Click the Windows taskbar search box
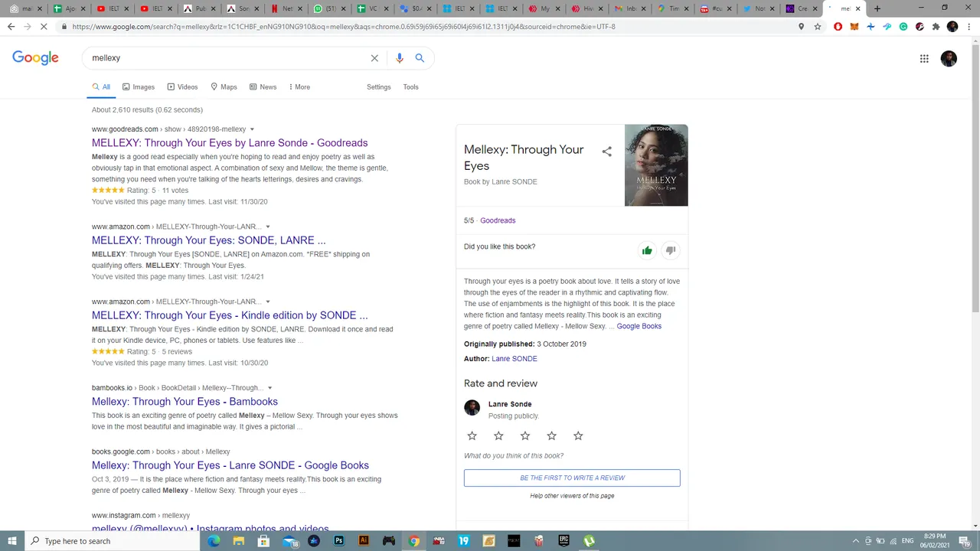This screenshot has height=551, width=980. click(113, 541)
